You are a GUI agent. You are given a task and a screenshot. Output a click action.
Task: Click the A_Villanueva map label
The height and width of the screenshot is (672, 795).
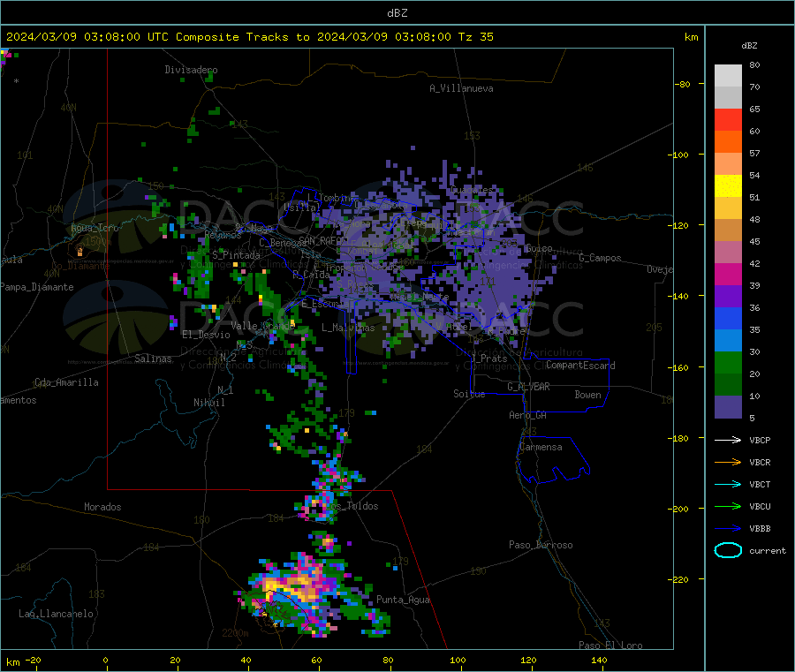461,88
